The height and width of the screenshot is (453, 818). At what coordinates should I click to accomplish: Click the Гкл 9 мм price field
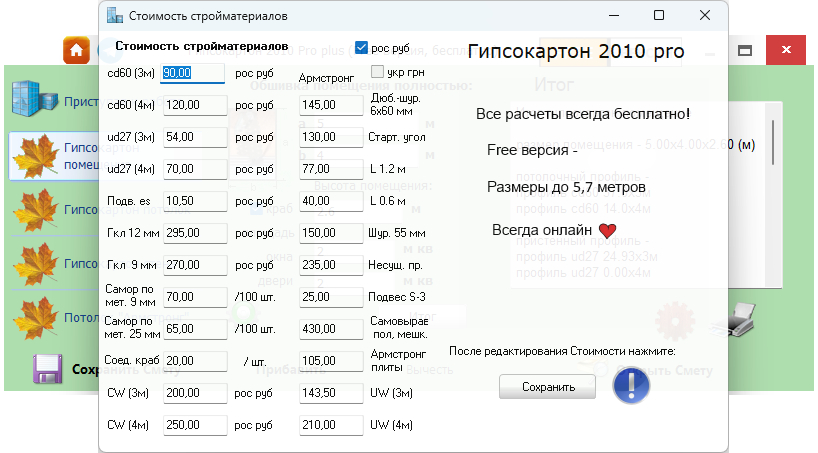pyautogui.click(x=195, y=265)
